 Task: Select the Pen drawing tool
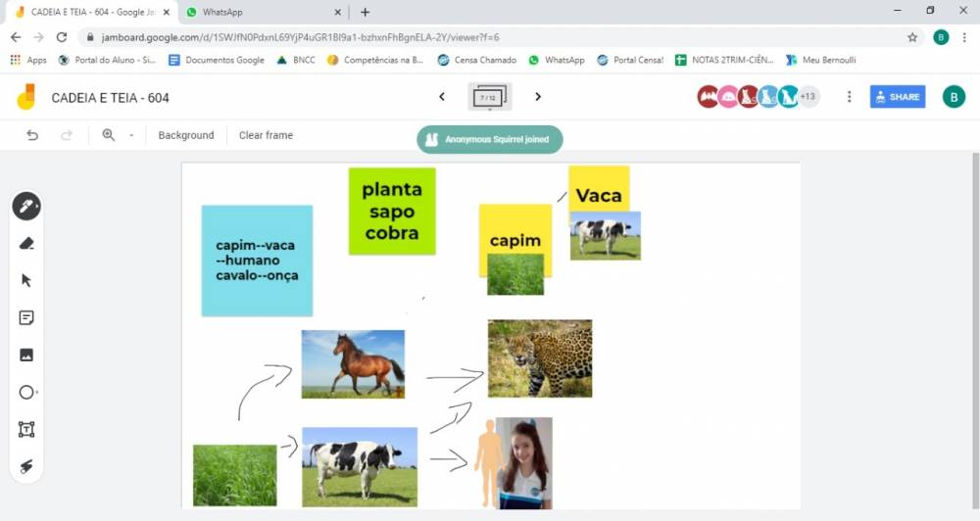click(x=26, y=207)
